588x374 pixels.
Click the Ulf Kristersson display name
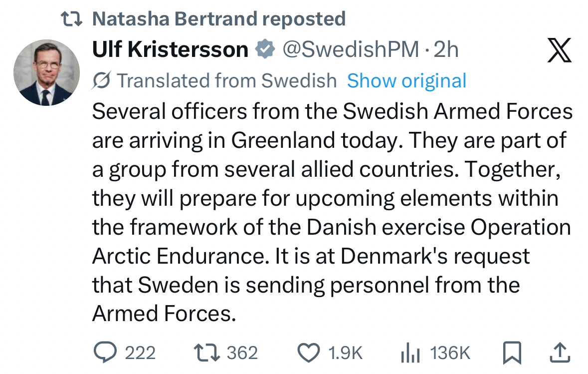(x=170, y=49)
